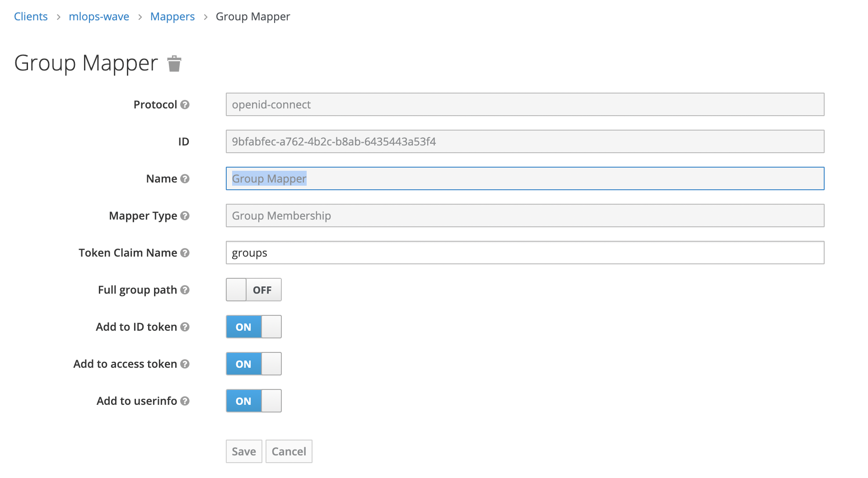Screen dimensions: 868x478
Task: Cancel the mapper changes
Action: (x=289, y=451)
